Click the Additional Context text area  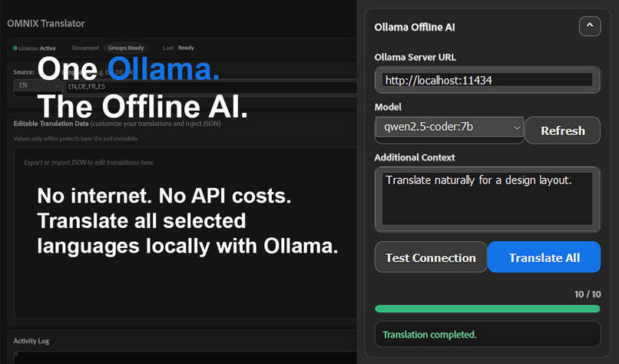488,200
